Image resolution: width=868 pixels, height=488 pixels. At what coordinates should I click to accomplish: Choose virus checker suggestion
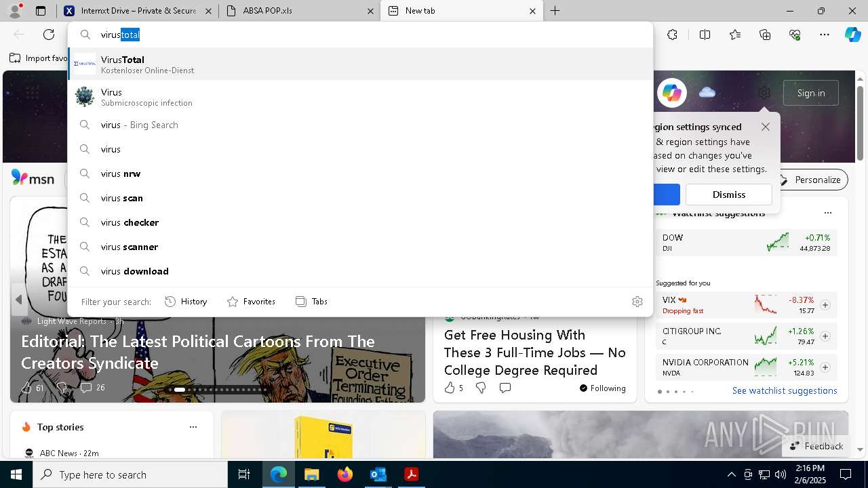click(x=360, y=222)
